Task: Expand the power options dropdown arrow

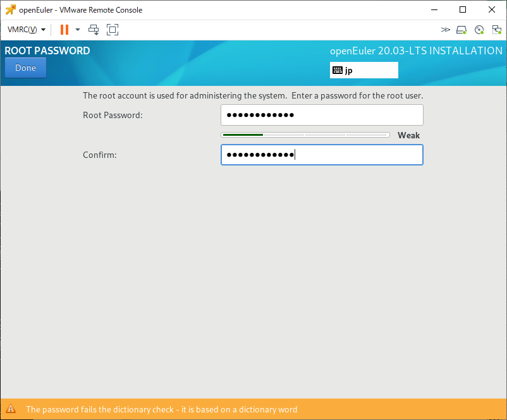Action: coord(78,30)
